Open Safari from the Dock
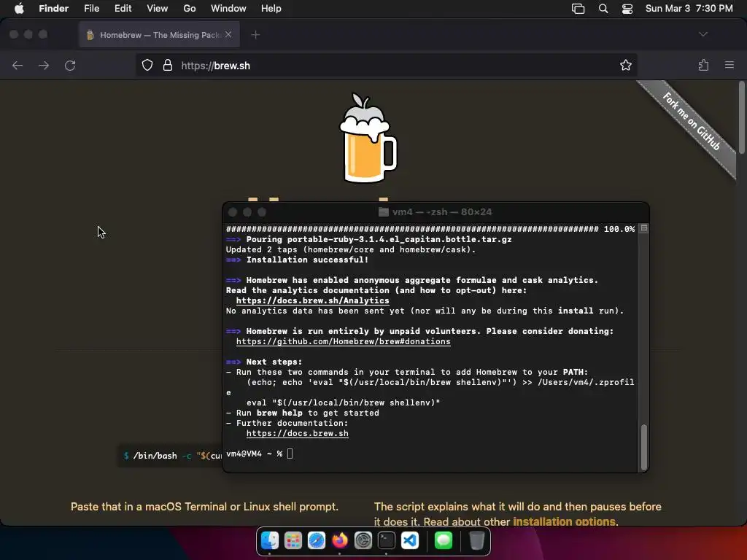 click(x=317, y=540)
